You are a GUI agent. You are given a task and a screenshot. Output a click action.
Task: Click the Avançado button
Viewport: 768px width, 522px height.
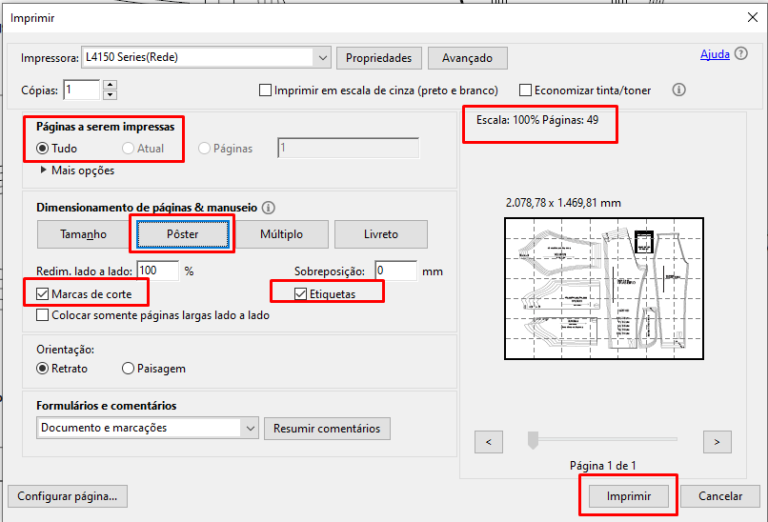click(467, 58)
